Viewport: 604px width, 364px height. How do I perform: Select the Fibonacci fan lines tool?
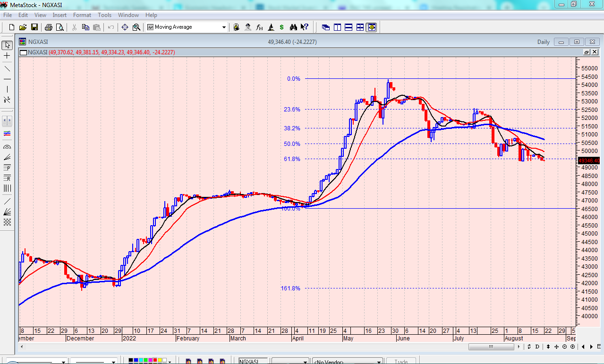pyautogui.click(x=7, y=157)
